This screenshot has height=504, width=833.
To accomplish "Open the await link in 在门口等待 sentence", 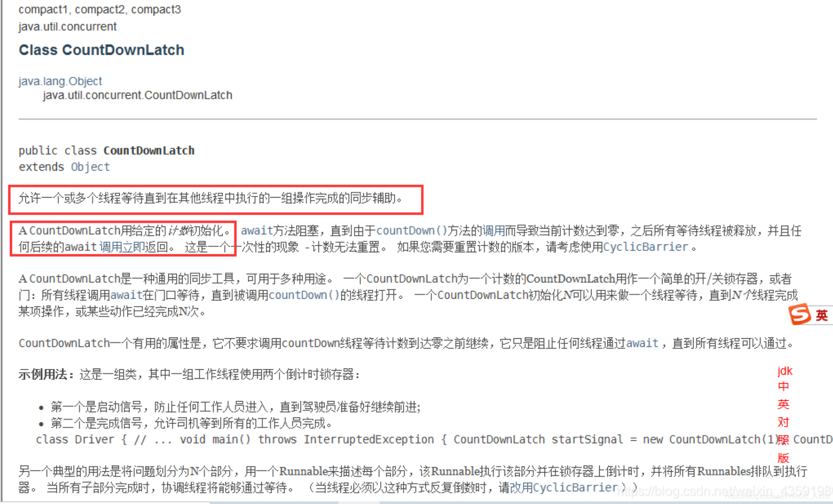I will click(x=127, y=295).
